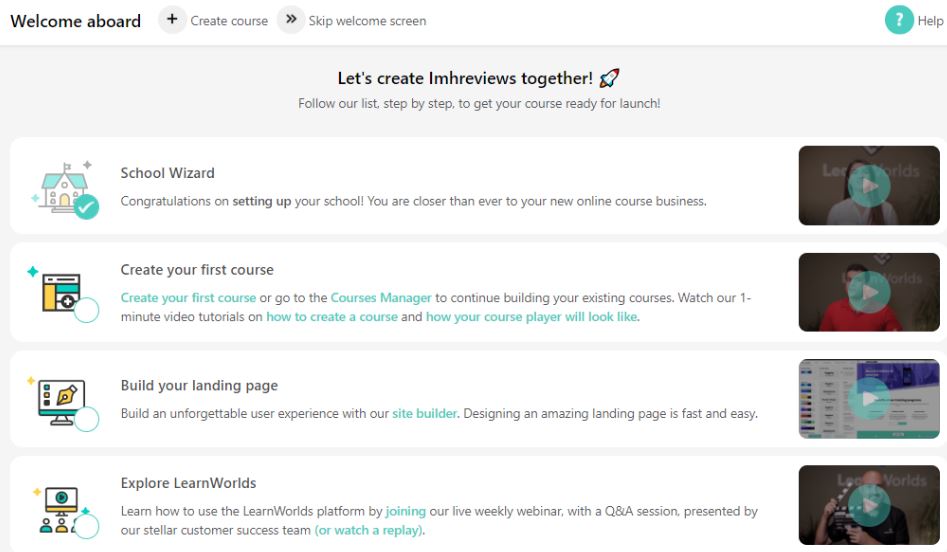The image size is (947, 552).
Task: Play the School Wizard video
Action: click(869, 185)
